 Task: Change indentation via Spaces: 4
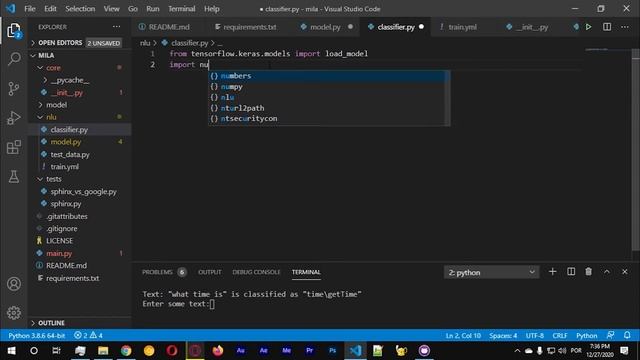pyautogui.click(x=503, y=335)
